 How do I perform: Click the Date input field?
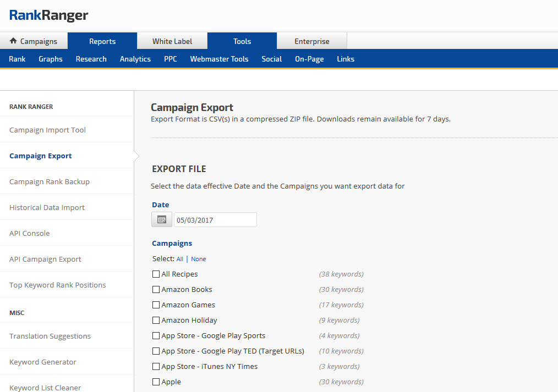click(x=215, y=220)
